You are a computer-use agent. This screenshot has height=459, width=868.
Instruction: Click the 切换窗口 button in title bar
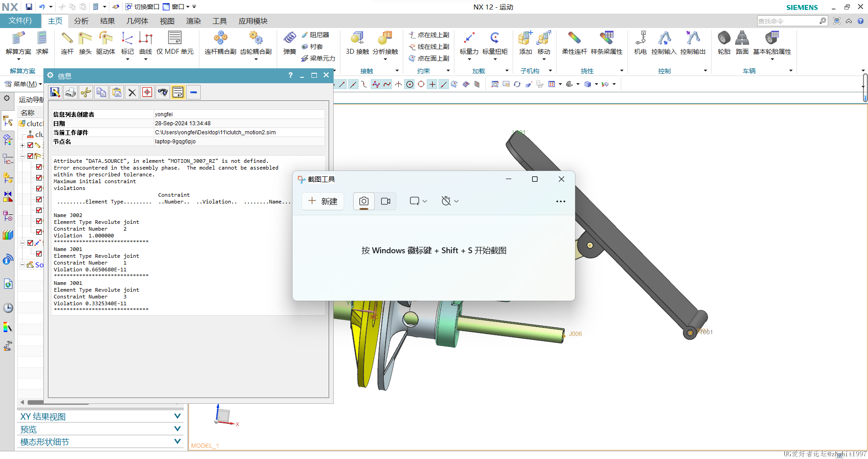pyautogui.click(x=142, y=7)
